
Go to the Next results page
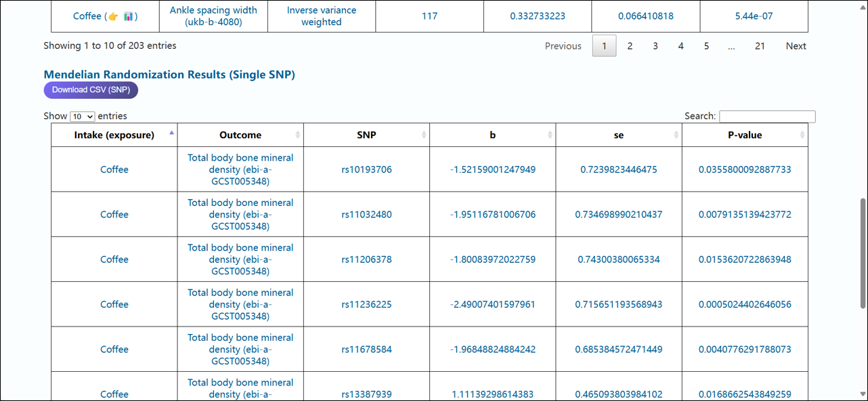pos(796,46)
